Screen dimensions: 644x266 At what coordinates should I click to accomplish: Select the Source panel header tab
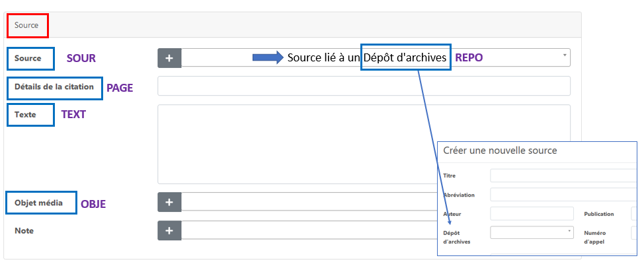[27, 25]
